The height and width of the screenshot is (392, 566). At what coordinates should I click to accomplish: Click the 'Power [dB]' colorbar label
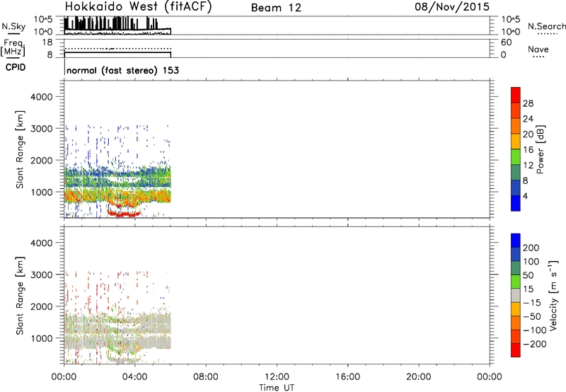coord(540,149)
